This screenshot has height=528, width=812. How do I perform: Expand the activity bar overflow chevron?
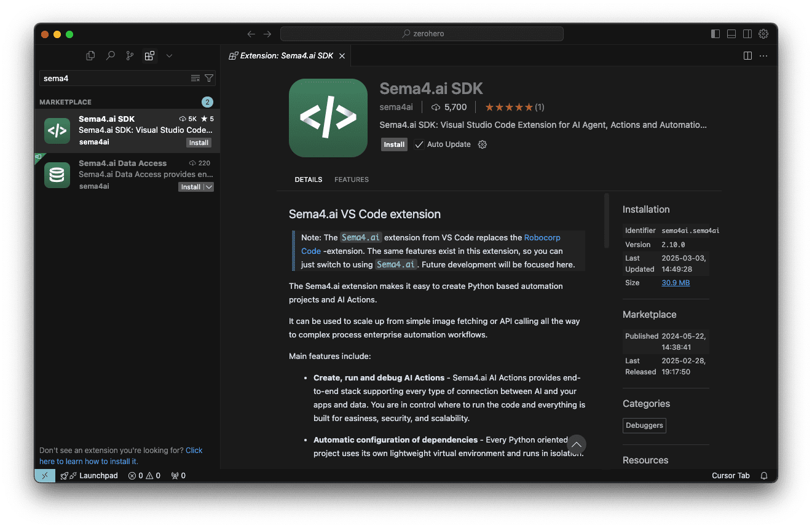[169, 55]
